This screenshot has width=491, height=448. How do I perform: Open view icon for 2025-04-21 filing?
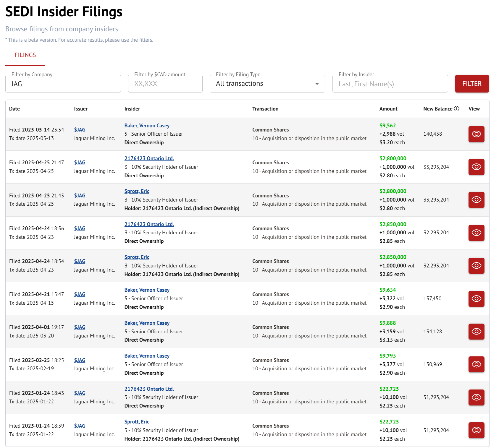click(x=476, y=299)
